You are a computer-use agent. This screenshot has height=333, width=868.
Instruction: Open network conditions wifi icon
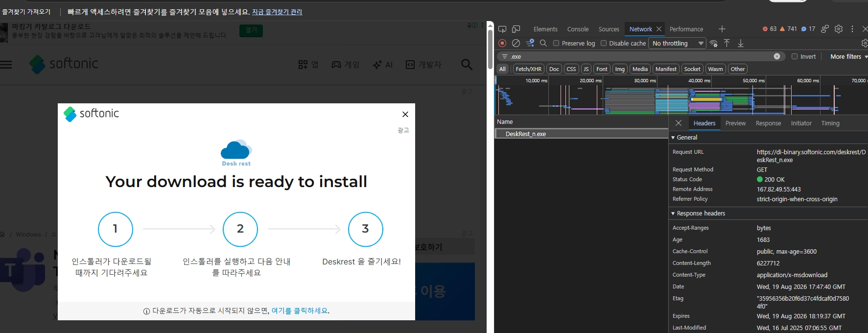714,43
